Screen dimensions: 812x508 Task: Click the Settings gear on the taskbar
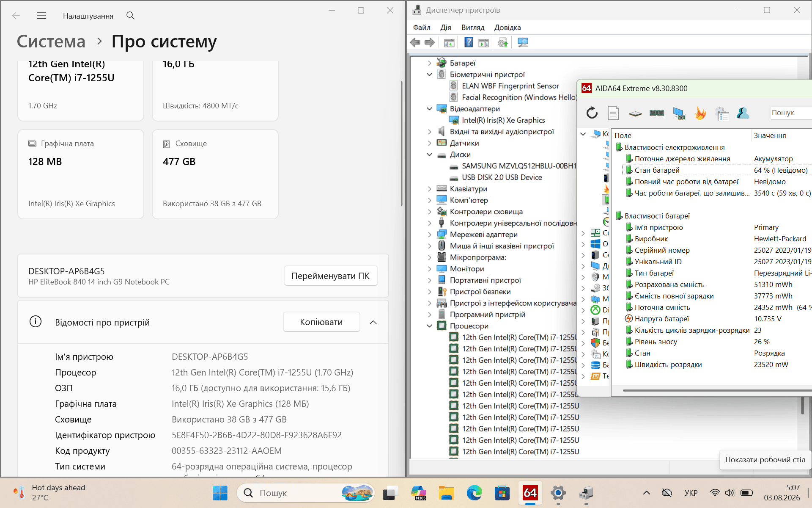point(558,493)
